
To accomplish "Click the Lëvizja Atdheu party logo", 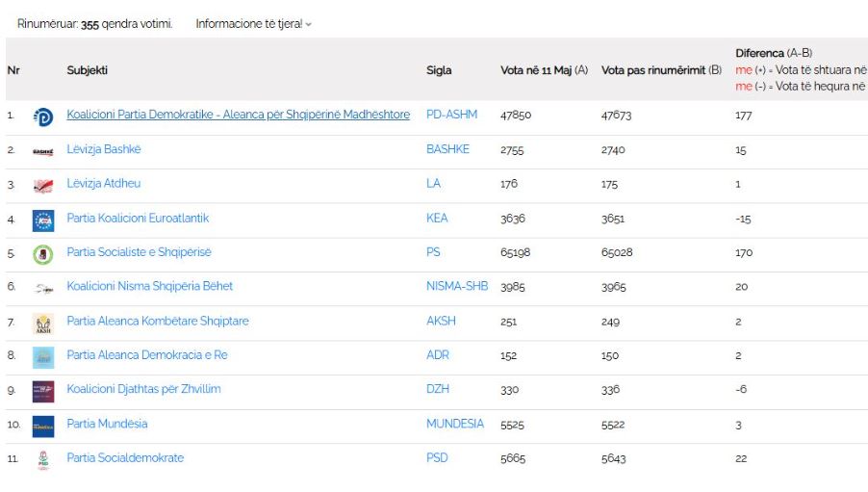I will [x=42, y=185].
